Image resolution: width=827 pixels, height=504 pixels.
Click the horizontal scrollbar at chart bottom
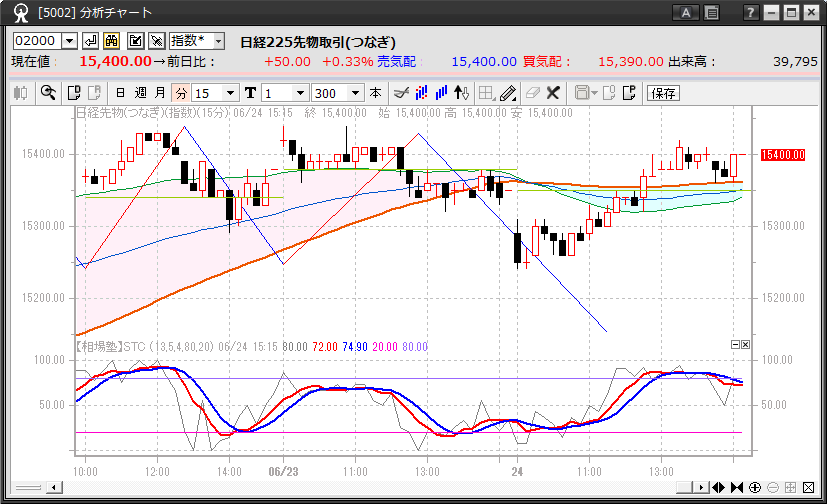[x=370, y=487]
